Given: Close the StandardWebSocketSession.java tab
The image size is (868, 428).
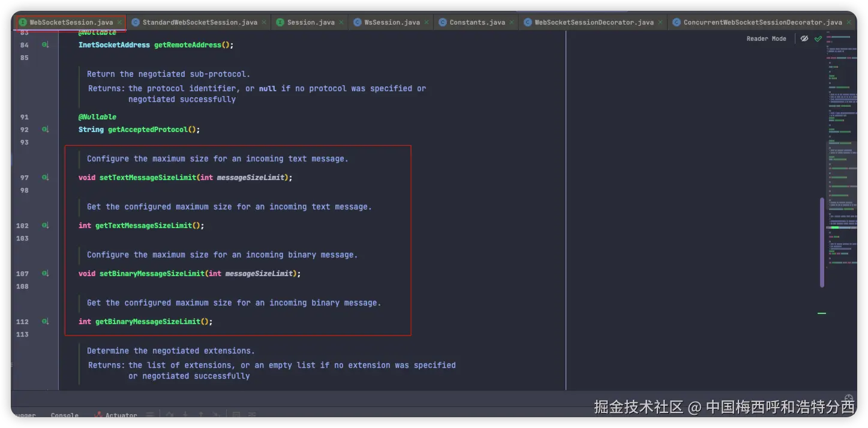Looking at the screenshot, I should (x=264, y=22).
